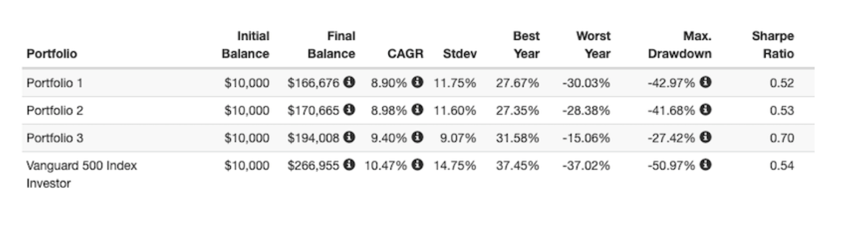The height and width of the screenshot is (233, 868).
Task: Open info icon next to $194,008 balance
Action: [350, 137]
